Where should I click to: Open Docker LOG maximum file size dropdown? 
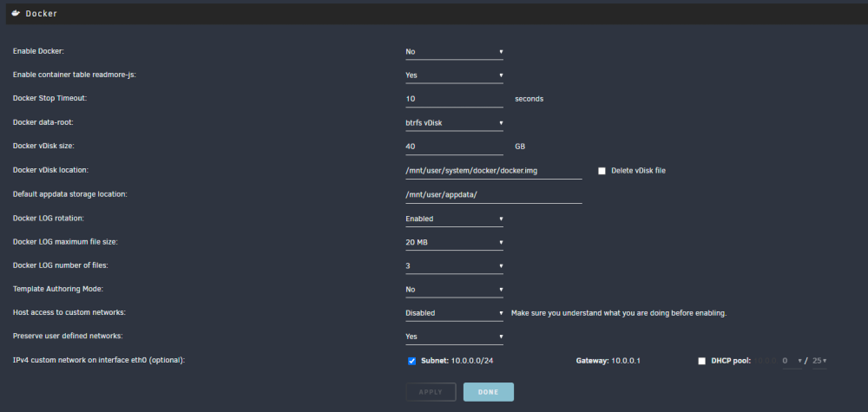pos(455,242)
